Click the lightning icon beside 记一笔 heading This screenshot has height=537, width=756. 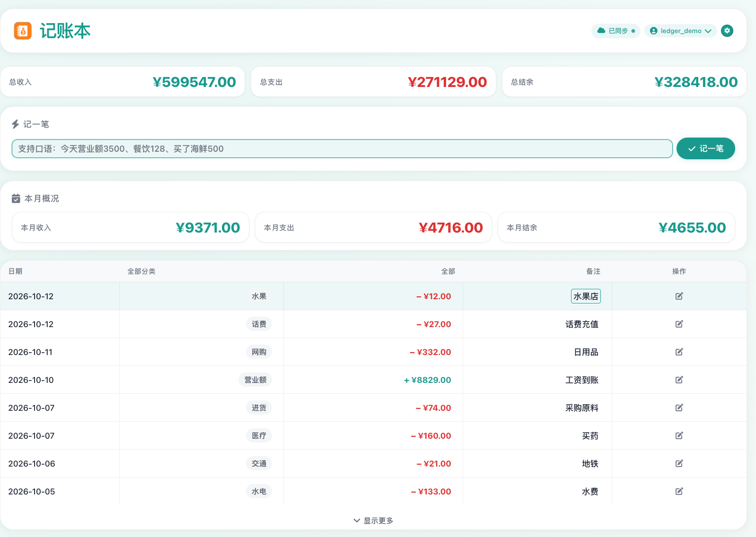click(16, 124)
